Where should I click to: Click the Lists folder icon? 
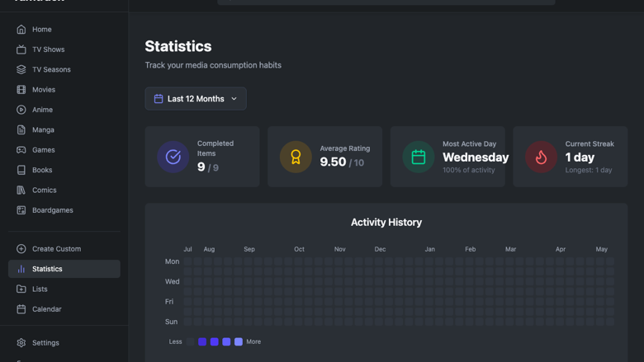(21, 289)
